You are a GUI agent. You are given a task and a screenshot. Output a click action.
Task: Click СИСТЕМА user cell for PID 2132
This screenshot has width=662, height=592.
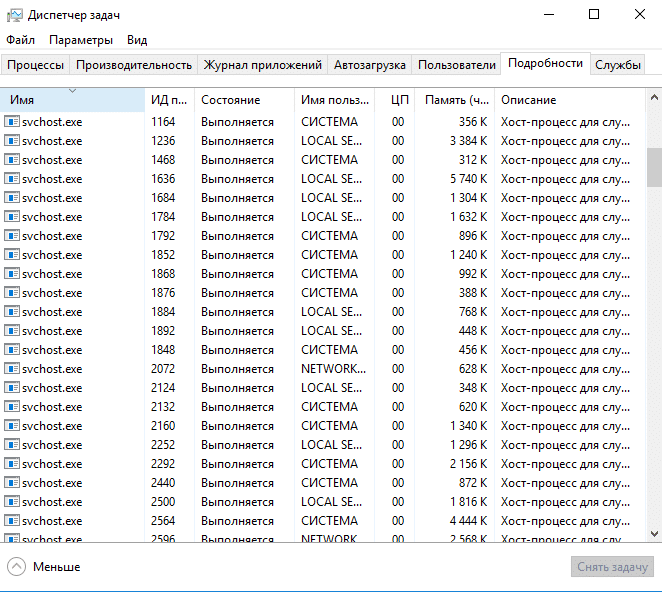(x=329, y=407)
